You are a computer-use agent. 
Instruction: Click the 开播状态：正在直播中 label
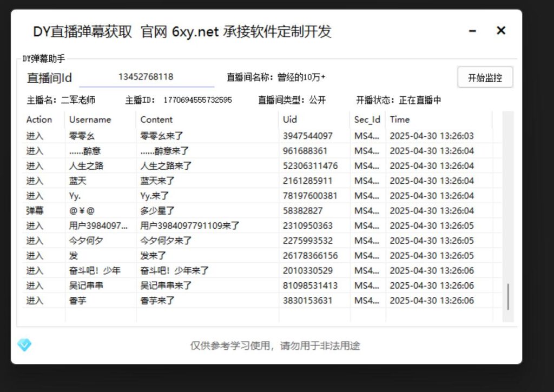(399, 100)
